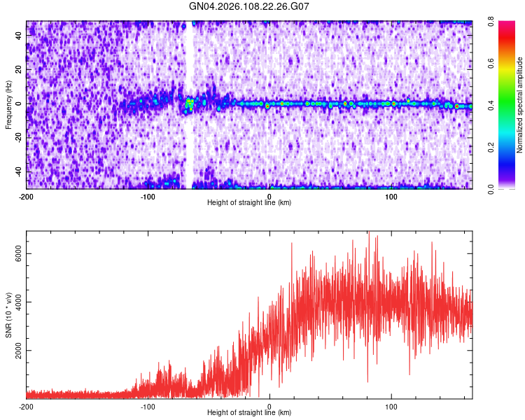Click the white data gap in the spectrogram
The height and width of the screenshot is (420, 525).
189,105
